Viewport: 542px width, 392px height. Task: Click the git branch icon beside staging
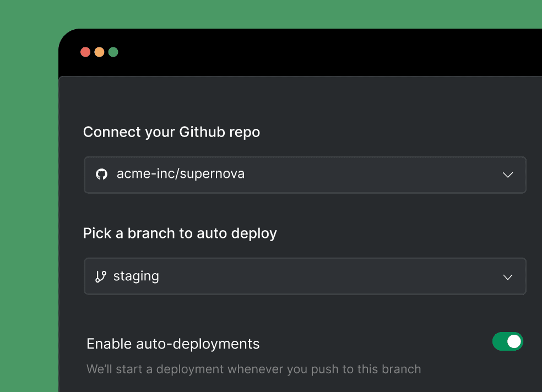click(101, 276)
